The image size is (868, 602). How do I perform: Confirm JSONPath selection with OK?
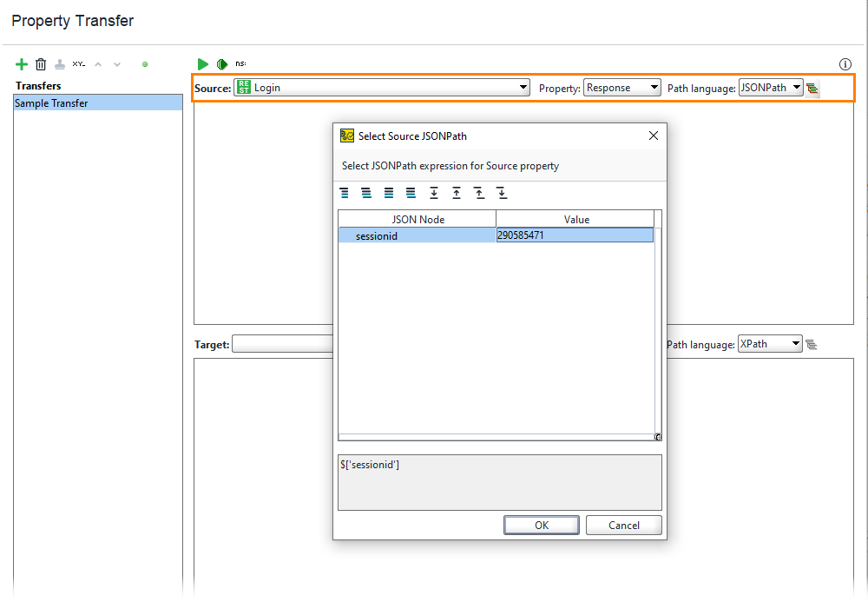tap(541, 525)
